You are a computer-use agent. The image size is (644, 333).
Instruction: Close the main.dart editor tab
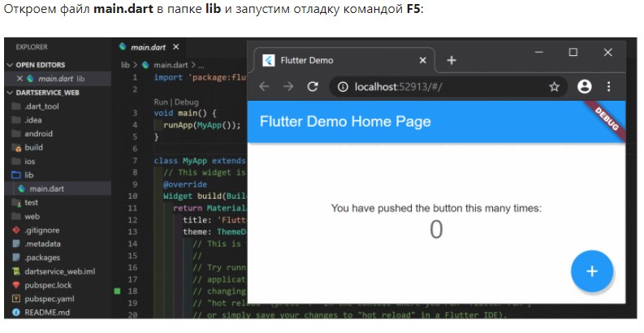coord(175,47)
